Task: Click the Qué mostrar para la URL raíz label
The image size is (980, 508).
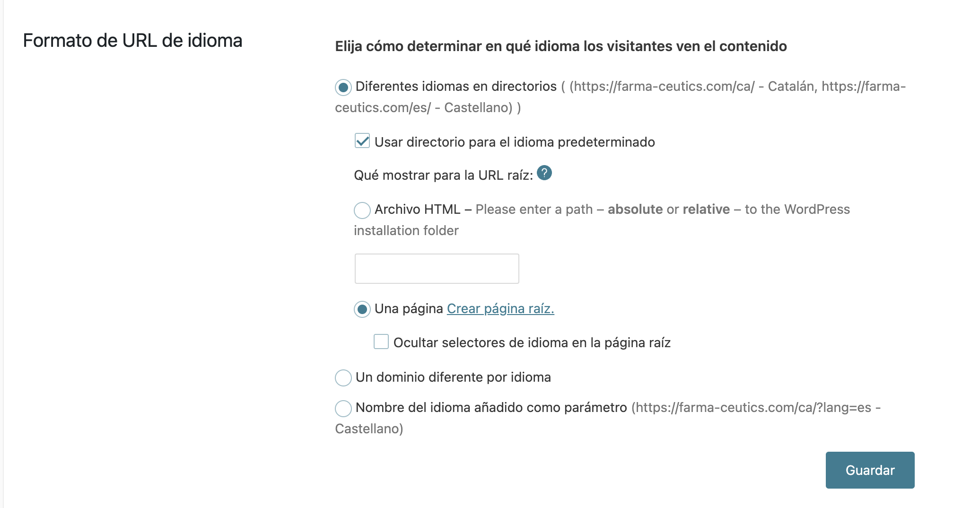Action: tap(443, 175)
